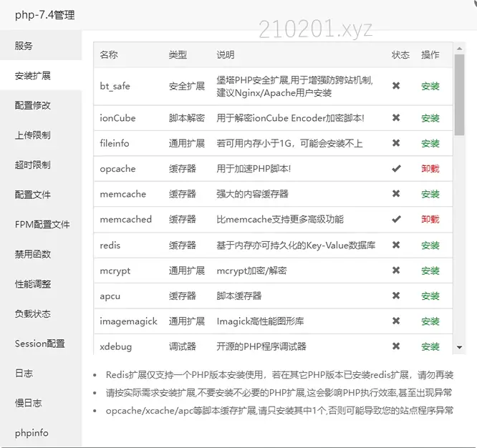Screen dimensions: 477x448
Task: Open 性能调整 sidebar item
Action: pyautogui.click(x=41, y=284)
